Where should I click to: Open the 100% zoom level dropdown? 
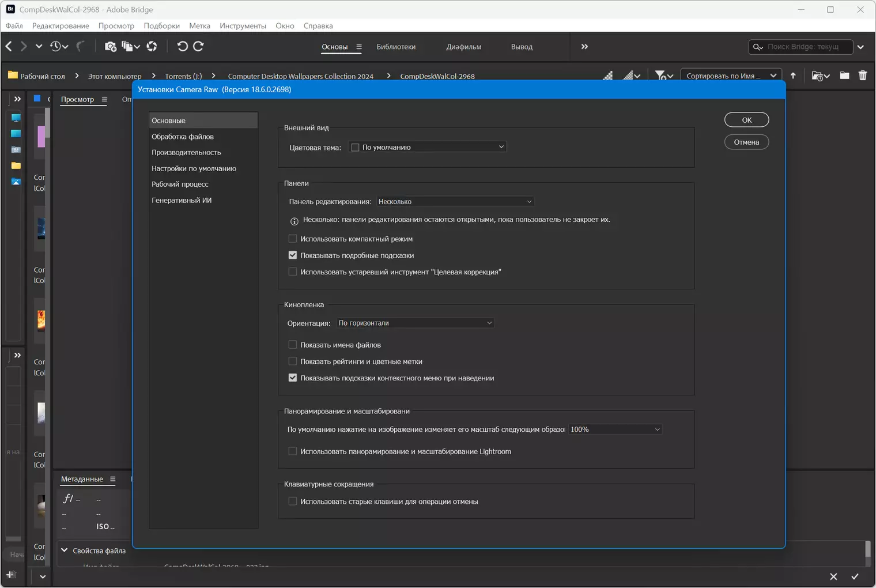pyautogui.click(x=616, y=429)
